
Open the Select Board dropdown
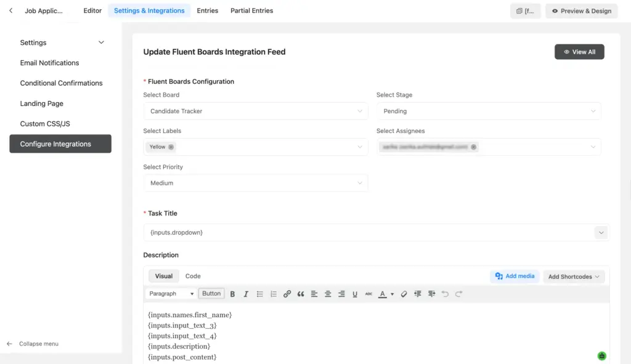pyautogui.click(x=256, y=111)
